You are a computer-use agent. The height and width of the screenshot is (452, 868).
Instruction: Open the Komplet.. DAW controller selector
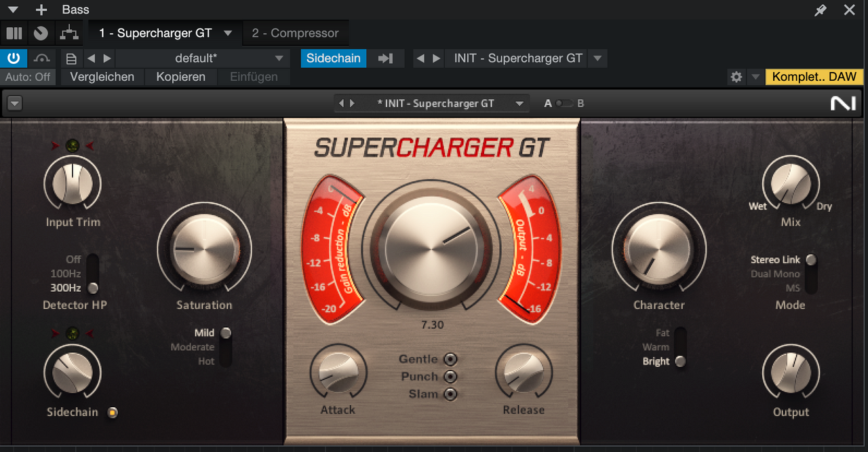(814, 77)
